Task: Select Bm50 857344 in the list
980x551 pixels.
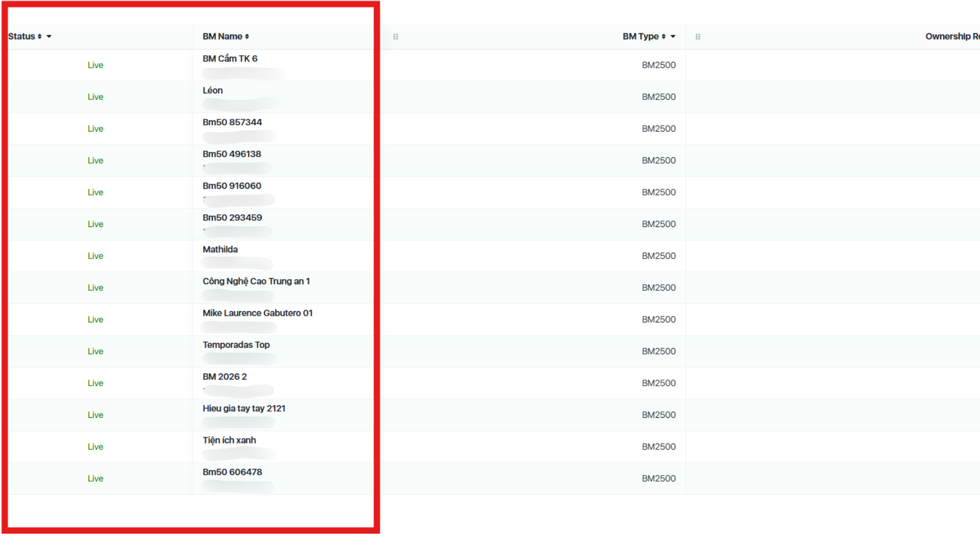Action: [232, 122]
